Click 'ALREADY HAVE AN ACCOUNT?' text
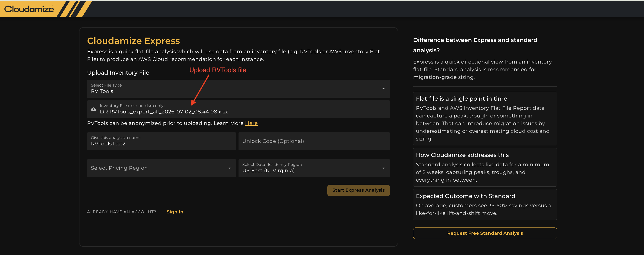Image resolution: width=644 pixels, height=255 pixels. click(122, 212)
